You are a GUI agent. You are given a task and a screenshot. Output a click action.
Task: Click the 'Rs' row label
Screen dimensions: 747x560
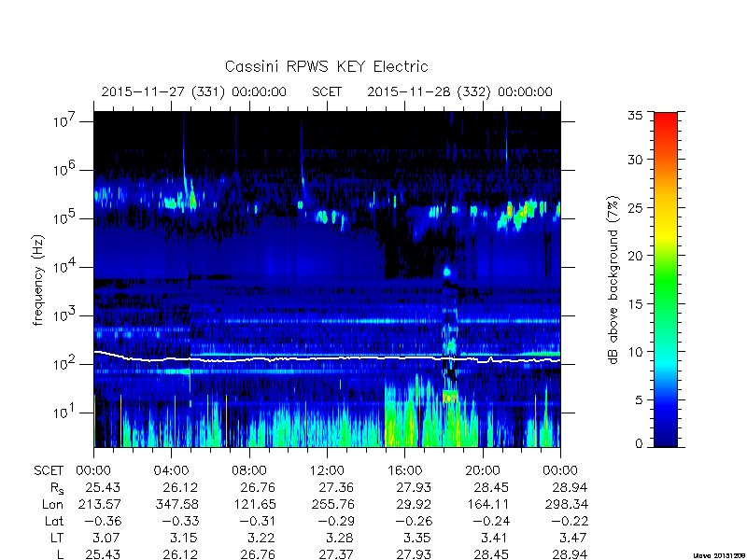point(57,488)
